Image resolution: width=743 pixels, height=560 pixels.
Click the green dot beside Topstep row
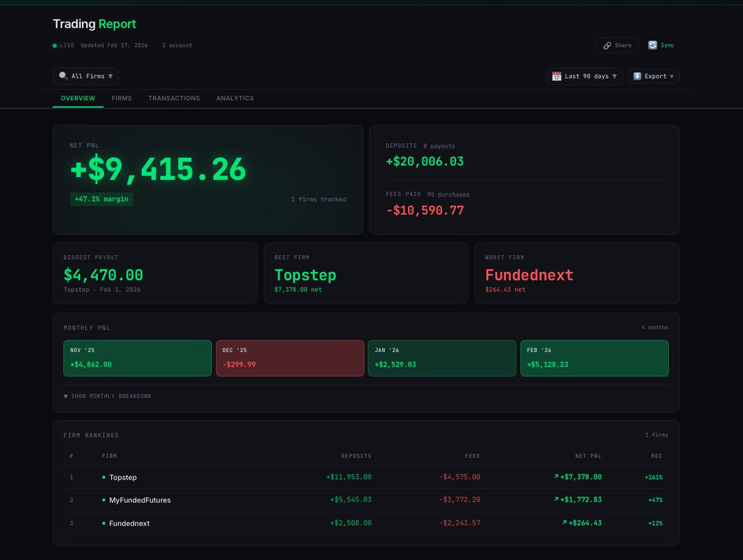pos(104,477)
